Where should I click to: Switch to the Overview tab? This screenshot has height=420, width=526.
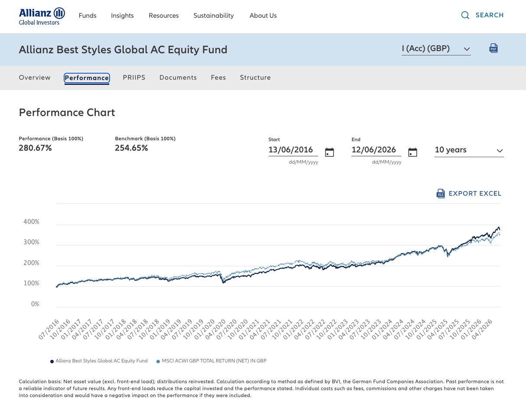35,78
